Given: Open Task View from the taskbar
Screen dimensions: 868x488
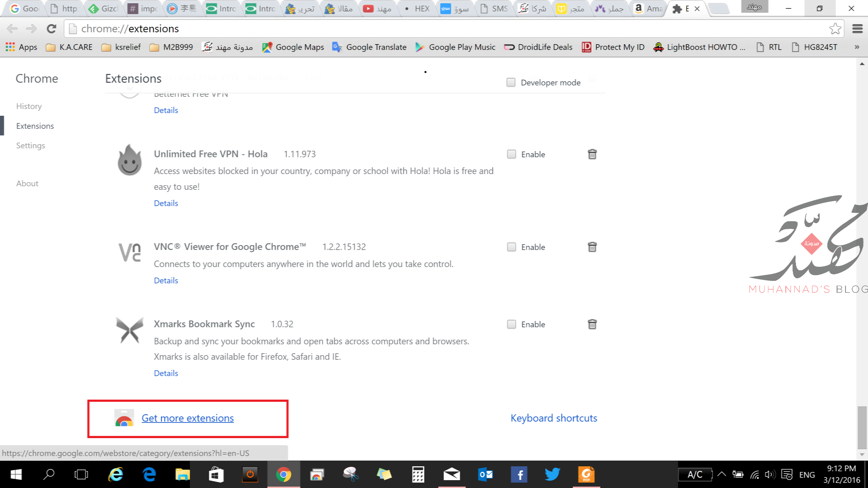Looking at the screenshot, I should tap(81, 474).
